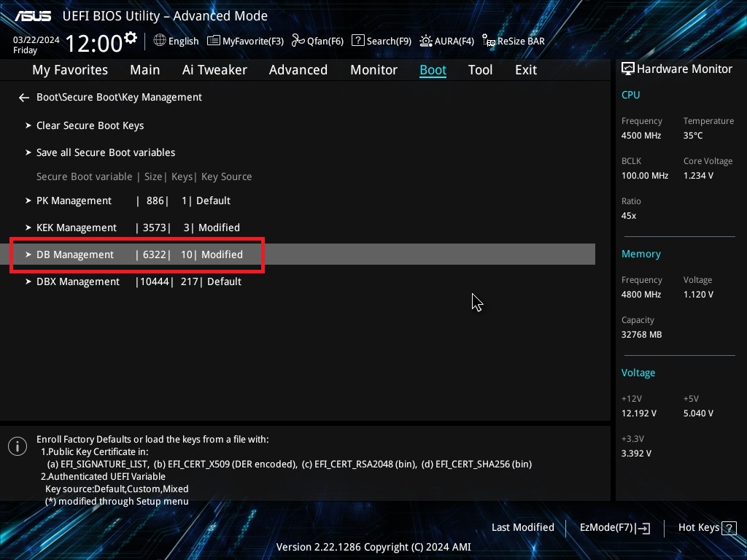The width and height of the screenshot is (747, 560).
Task: Switch to the Monitor tab
Action: click(x=373, y=69)
